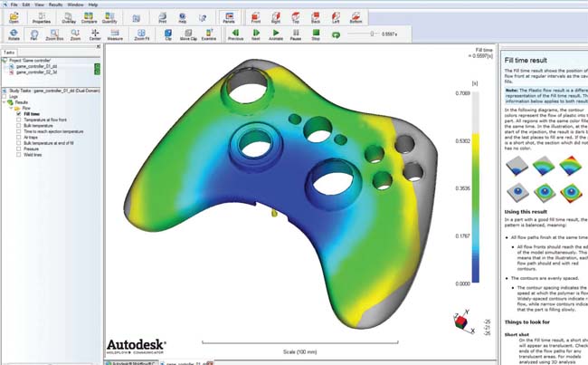Select the Zoom tool
The width and height of the screenshot is (588, 365).
tap(75, 34)
